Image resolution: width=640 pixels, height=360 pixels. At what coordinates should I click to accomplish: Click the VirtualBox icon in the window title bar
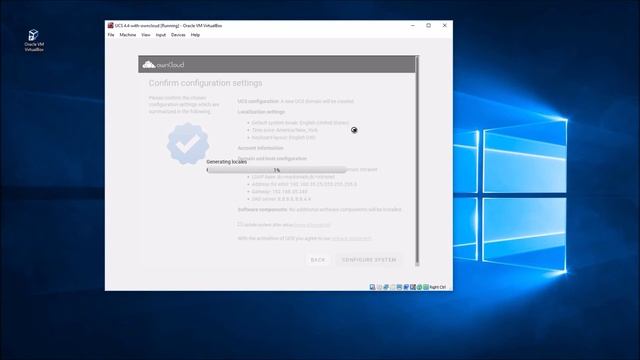click(x=110, y=25)
